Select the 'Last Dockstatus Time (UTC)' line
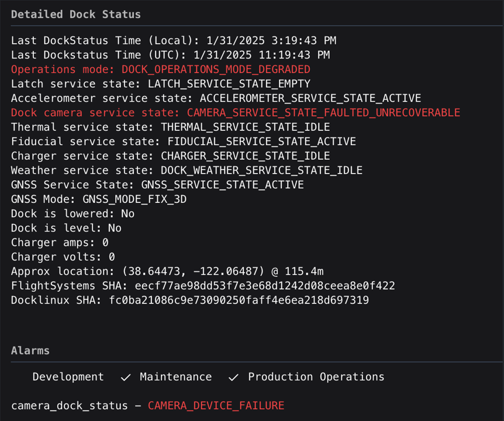 [170, 55]
